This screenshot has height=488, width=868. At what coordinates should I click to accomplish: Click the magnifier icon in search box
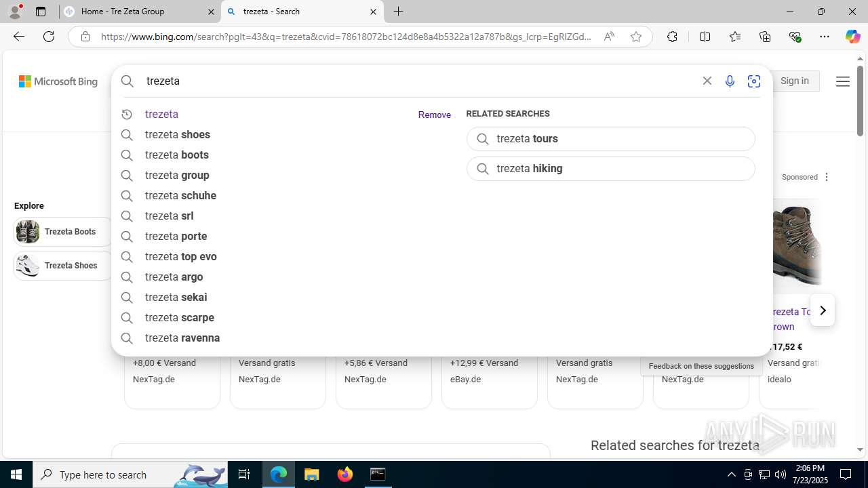click(127, 81)
